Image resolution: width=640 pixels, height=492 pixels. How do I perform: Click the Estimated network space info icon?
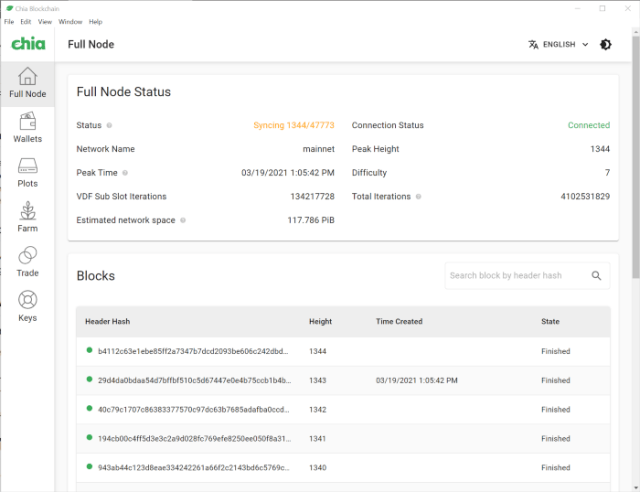[183, 220]
